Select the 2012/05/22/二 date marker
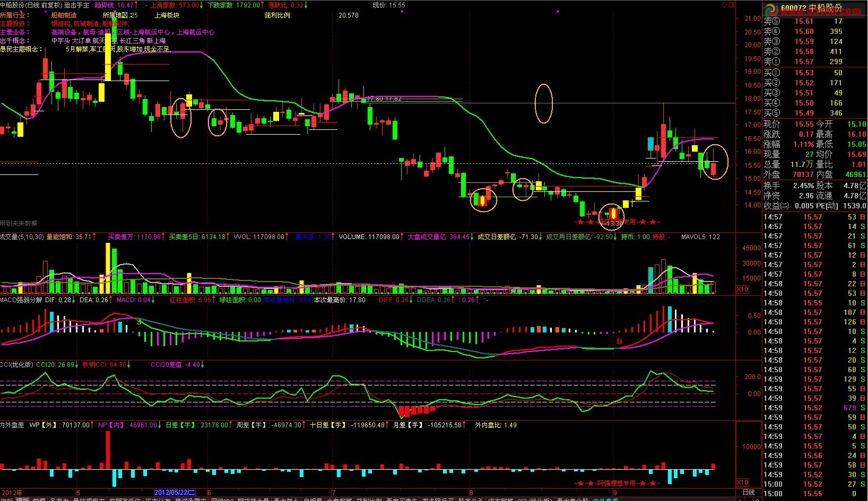868x501 pixels. (175, 493)
